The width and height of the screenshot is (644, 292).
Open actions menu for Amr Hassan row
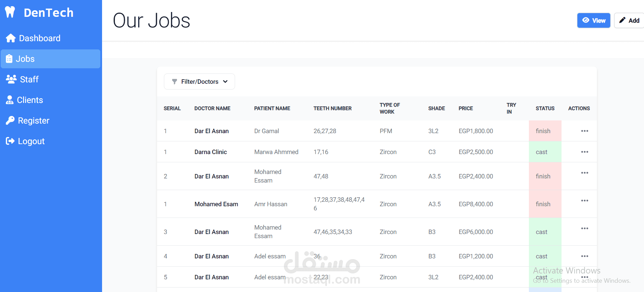(x=585, y=200)
